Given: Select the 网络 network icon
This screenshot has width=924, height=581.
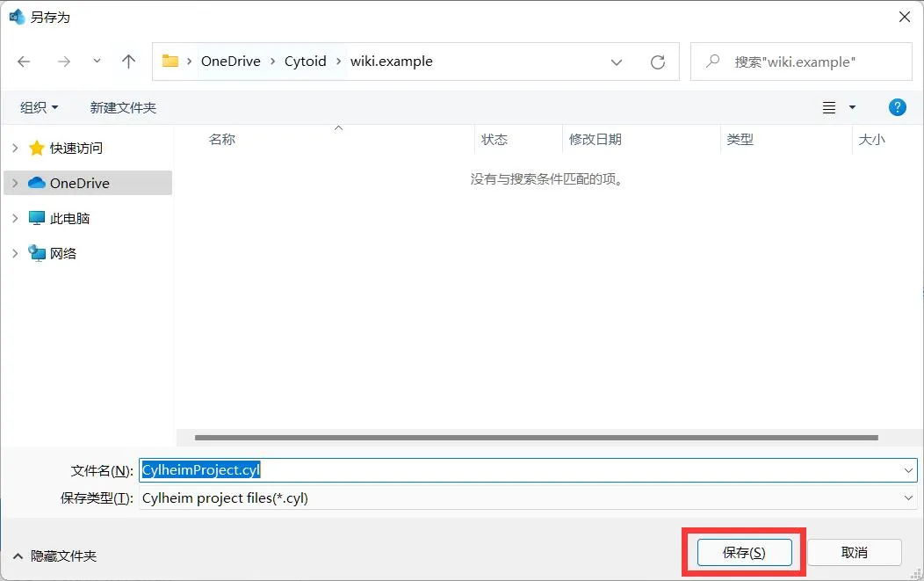Looking at the screenshot, I should 37,253.
